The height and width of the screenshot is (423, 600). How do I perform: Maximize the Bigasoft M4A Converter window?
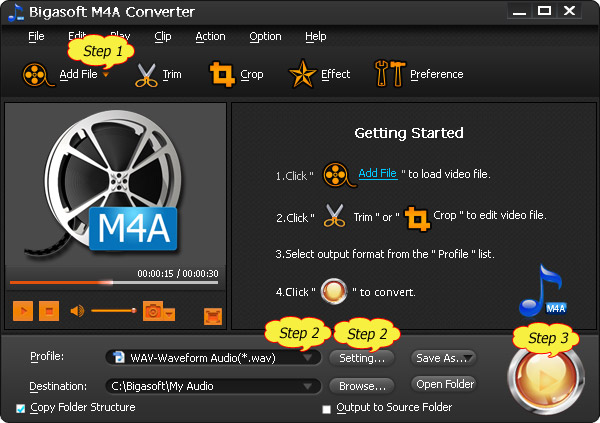544,11
